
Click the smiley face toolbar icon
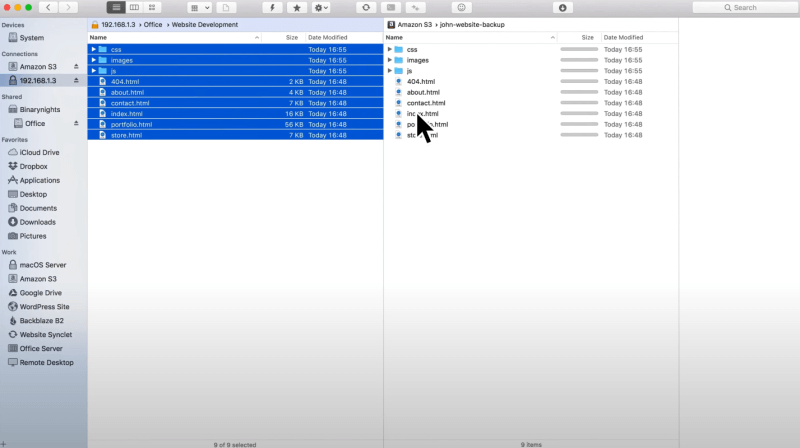click(461, 7)
